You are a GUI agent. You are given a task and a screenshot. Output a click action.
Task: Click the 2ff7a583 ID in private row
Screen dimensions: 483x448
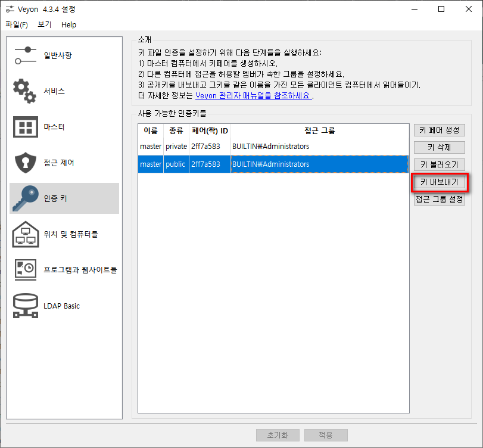click(x=205, y=147)
